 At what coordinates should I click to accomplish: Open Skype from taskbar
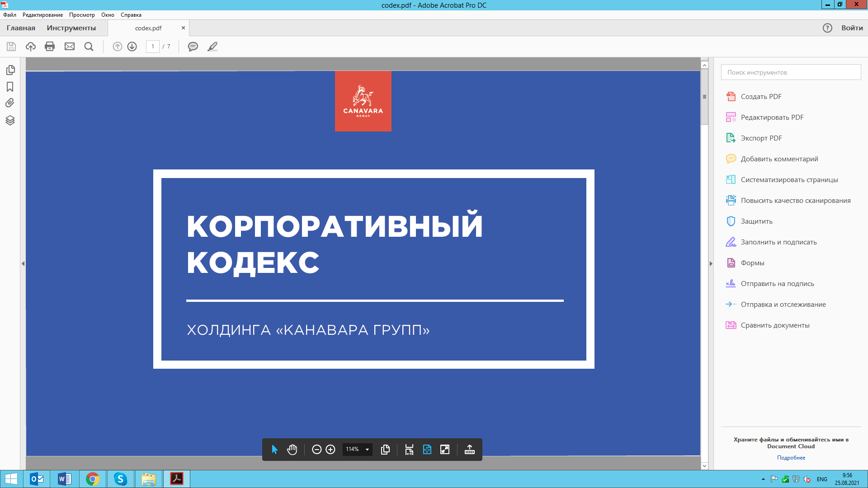tap(120, 479)
